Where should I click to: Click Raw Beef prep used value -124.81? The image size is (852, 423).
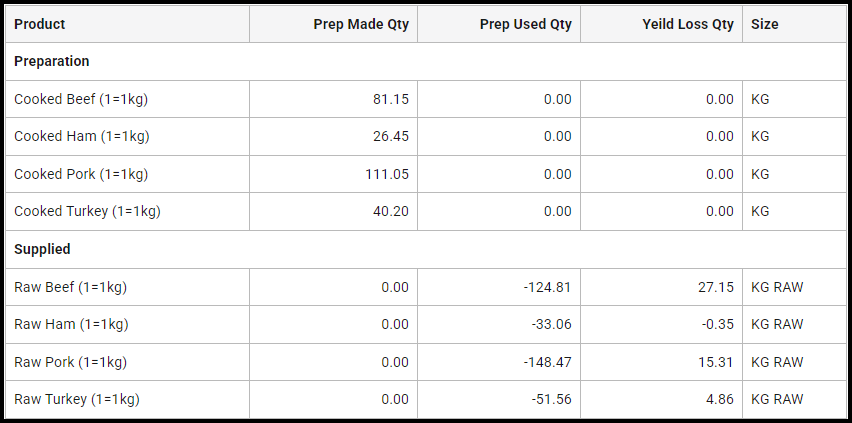click(546, 287)
